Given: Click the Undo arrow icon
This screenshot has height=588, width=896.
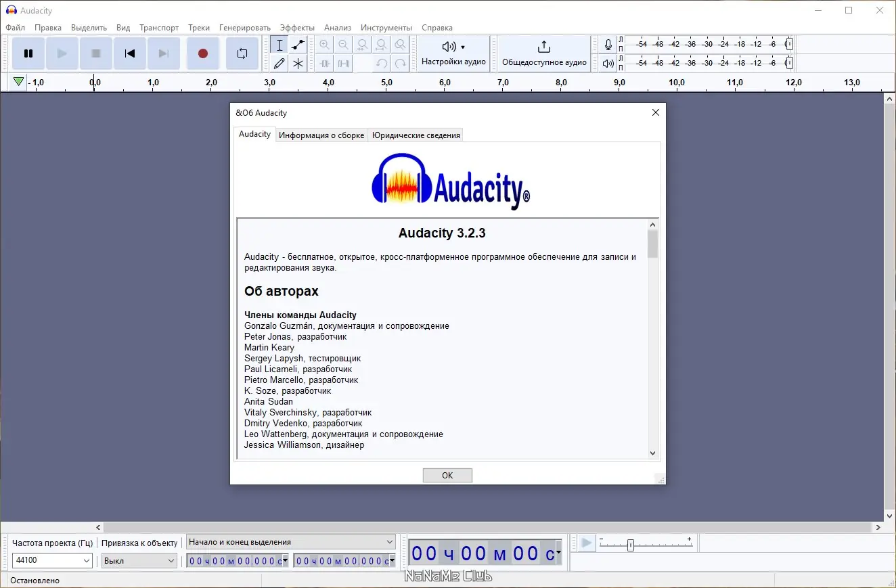Looking at the screenshot, I should pyautogui.click(x=382, y=64).
